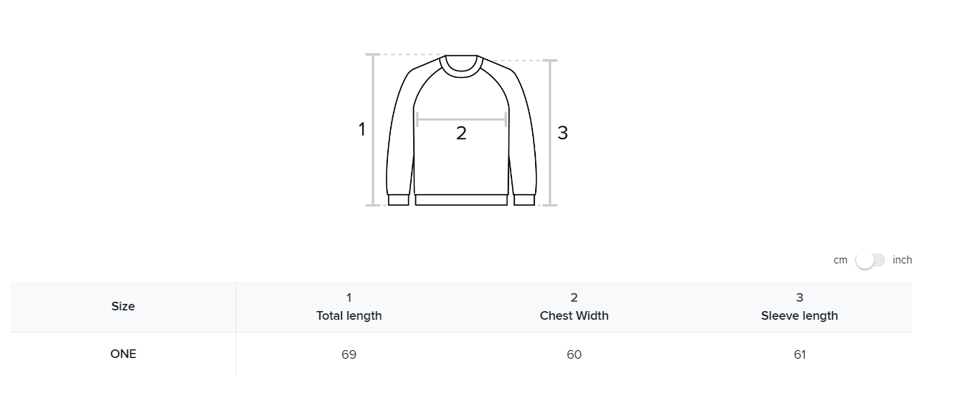Select the "Total length" column header
The image size is (980, 397).
pyautogui.click(x=349, y=315)
